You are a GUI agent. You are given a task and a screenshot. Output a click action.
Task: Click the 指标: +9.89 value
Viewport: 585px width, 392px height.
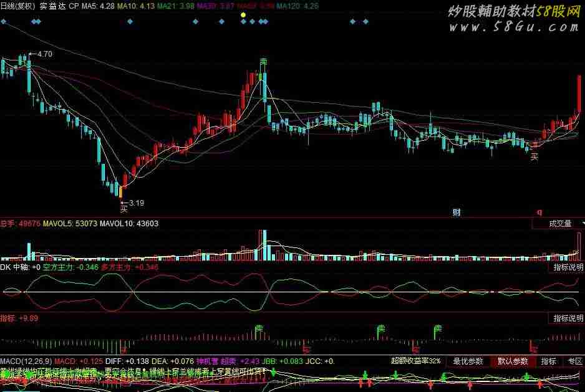tap(19, 318)
